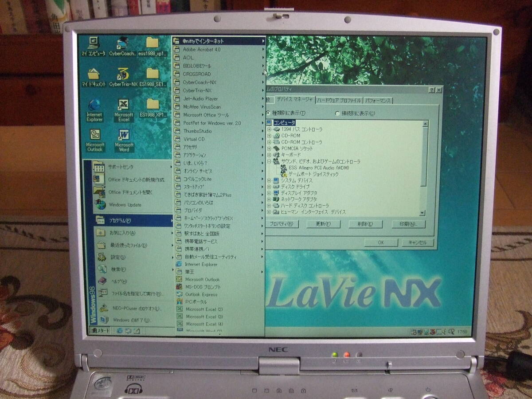Click the プロパティ(R) button
This screenshot has width=532, height=399.
click(x=282, y=224)
